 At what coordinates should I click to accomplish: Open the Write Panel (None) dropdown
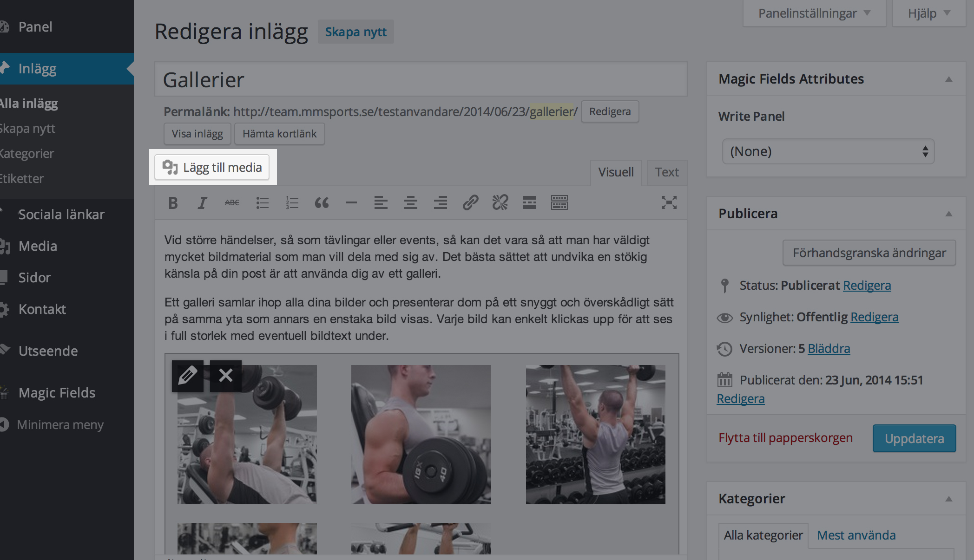point(828,151)
